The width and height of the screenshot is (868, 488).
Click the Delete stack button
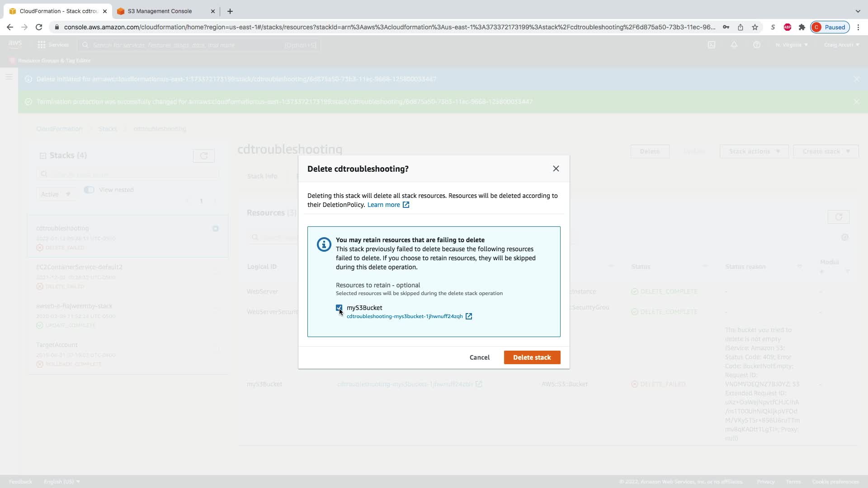point(532,357)
